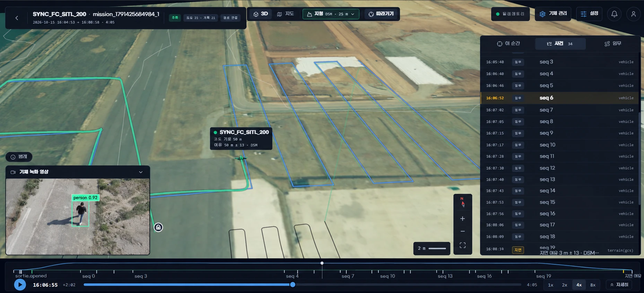Click the 경로 편설 tag in header
Image resolution: width=644 pixels, height=293 pixels.
pos(230,18)
